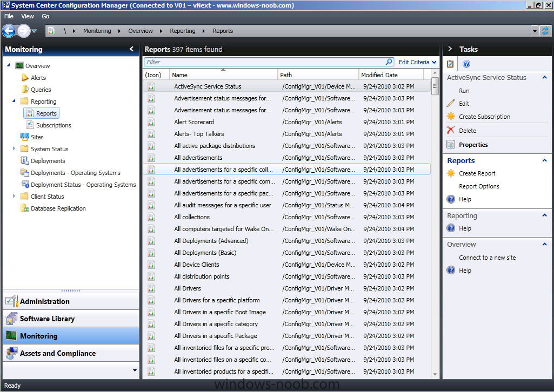
Task: Select the Queries node icon
Action: [25, 89]
